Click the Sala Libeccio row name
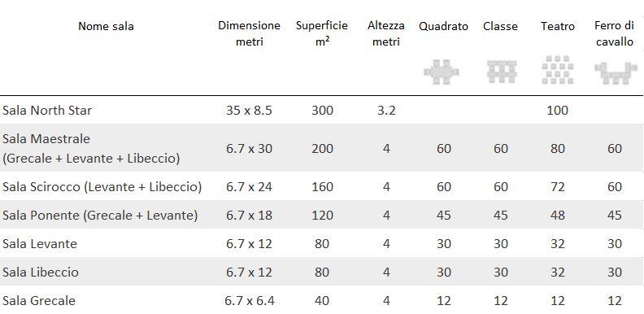The width and height of the screenshot is (644, 314). [x=41, y=272]
